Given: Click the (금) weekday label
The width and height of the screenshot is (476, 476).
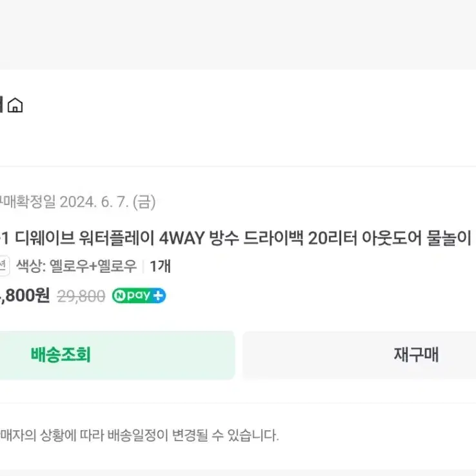Looking at the screenshot, I should pos(144,202).
